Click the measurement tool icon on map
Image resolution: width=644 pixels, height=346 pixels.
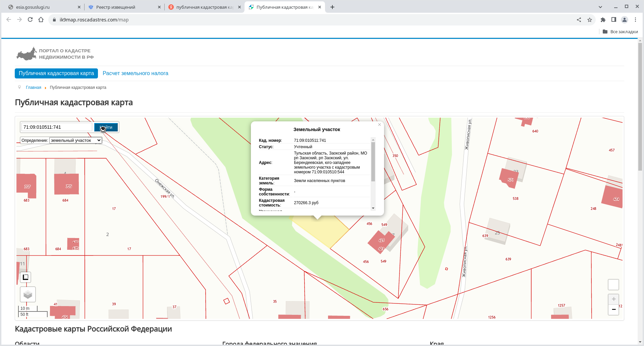pos(25,277)
